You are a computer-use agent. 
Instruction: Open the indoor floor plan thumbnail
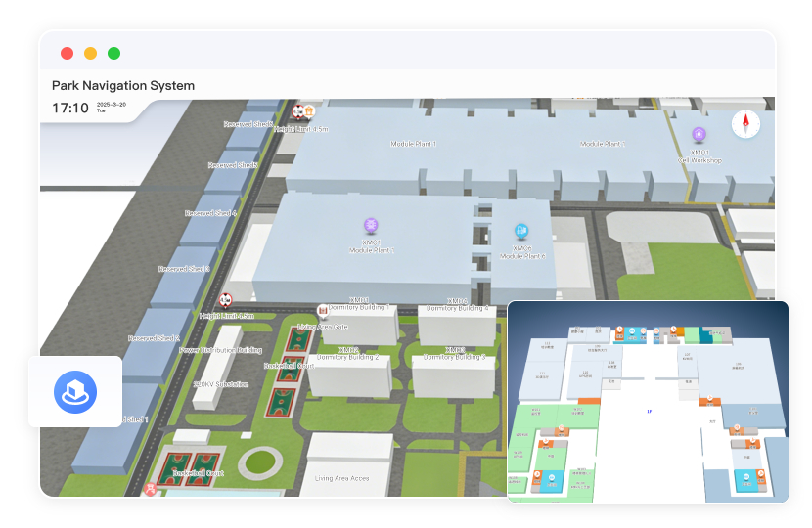(648, 401)
